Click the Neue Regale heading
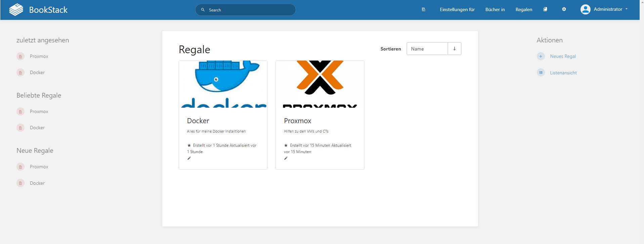Image resolution: width=644 pixels, height=244 pixels. 35,150
